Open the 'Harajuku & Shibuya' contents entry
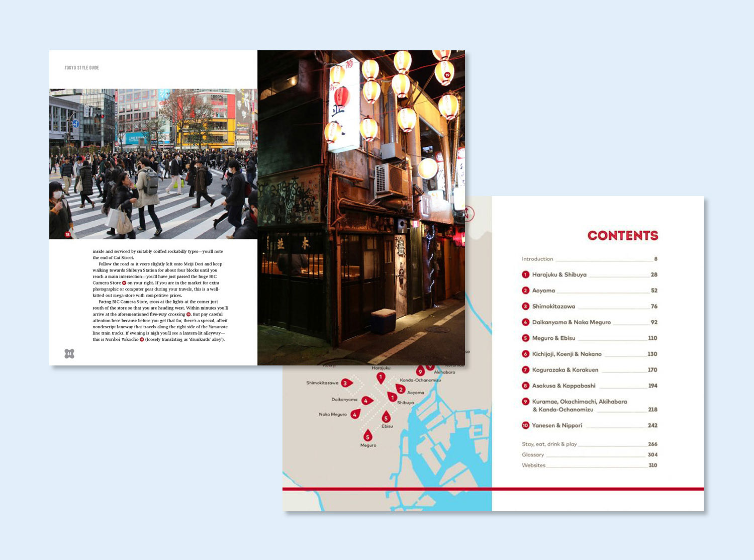This screenshot has height=560, width=754. 590,274
